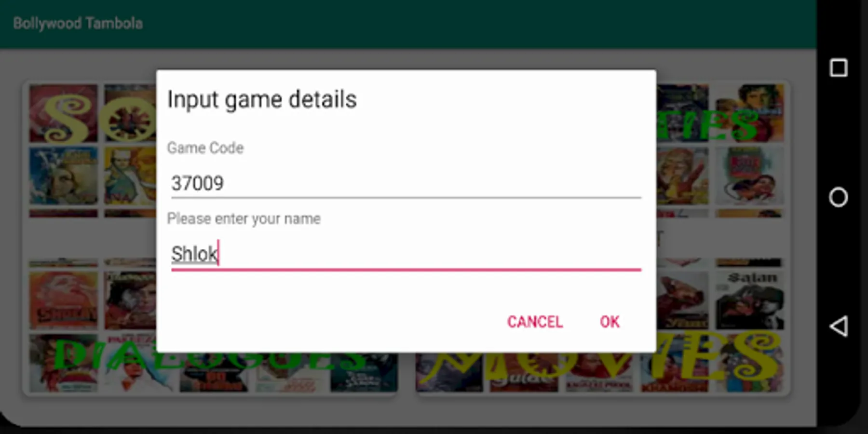
Task: Open the Movies category tile behind the dialog
Action: (x=603, y=327)
